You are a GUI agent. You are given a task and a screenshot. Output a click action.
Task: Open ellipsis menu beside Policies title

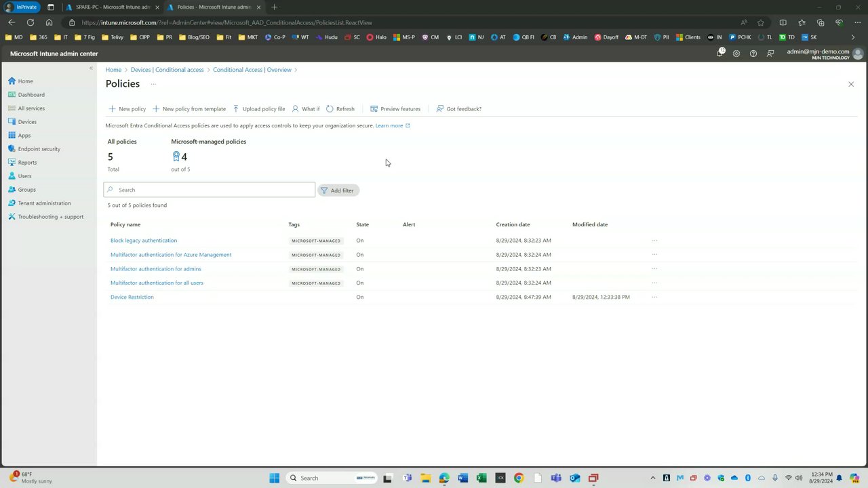click(153, 84)
